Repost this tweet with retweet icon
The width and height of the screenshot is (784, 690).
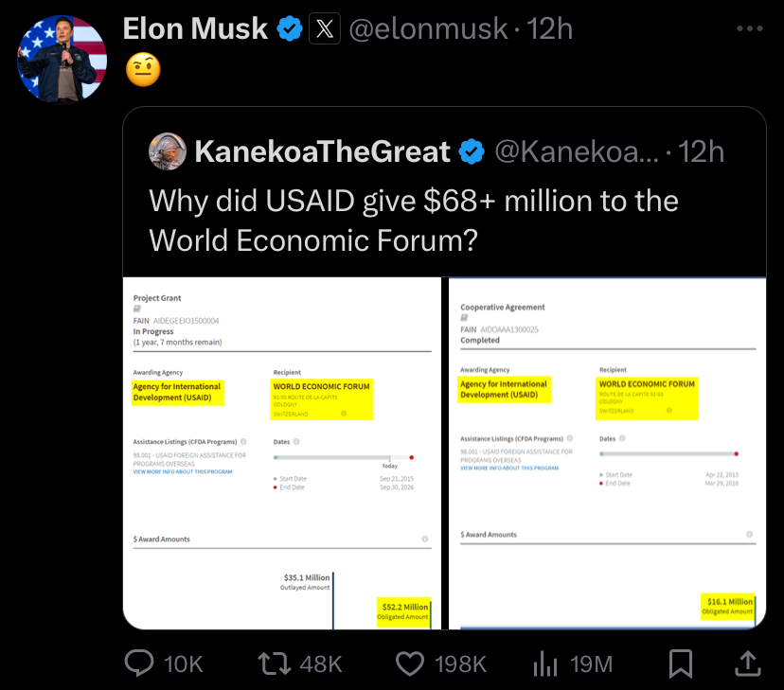tap(274, 664)
